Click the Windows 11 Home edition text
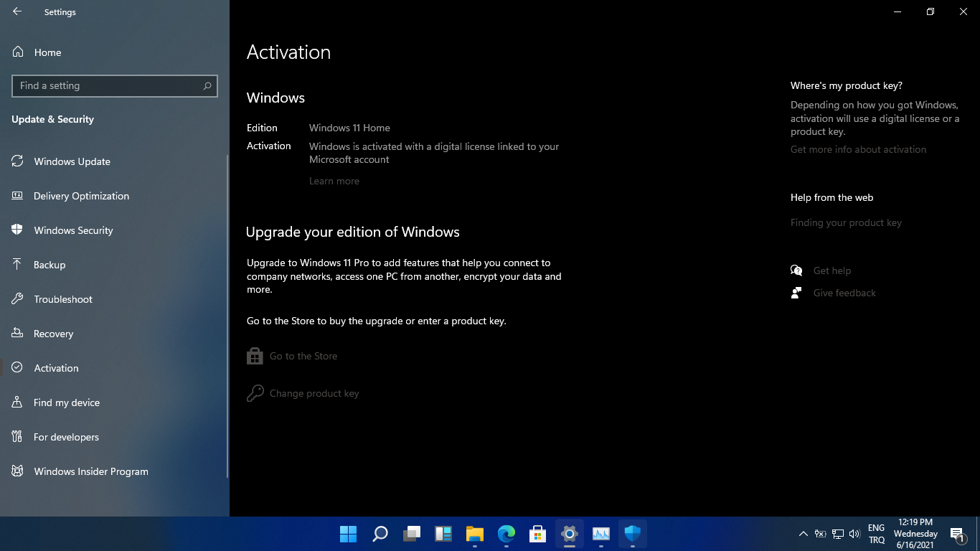This screenshot has height=551, width=980. 349,128
